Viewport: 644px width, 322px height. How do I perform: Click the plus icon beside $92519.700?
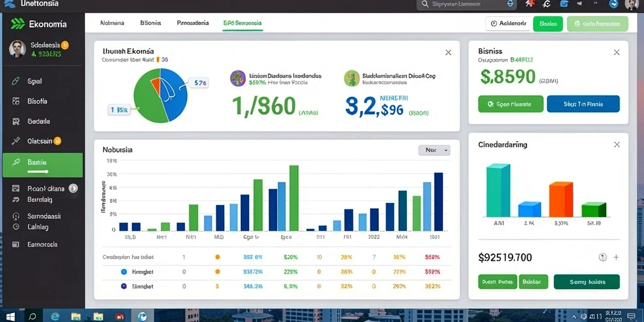pyautogui.click(x=616, y=257)
